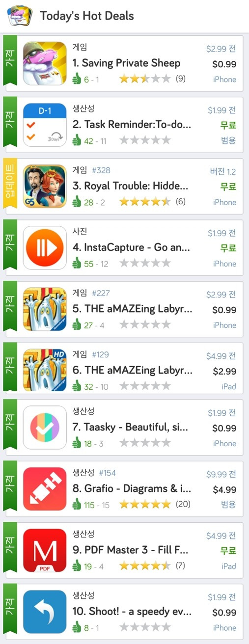Screen dimensions: 249x644
Task: Select the PDF Master 3 icon
Action: (45, 550)
